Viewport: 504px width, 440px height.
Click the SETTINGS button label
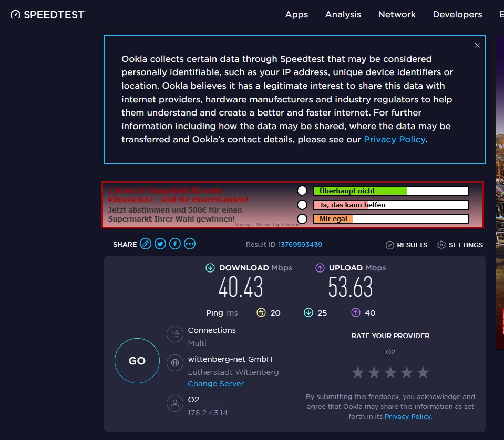pyautogui.click(x=466, y=245)
